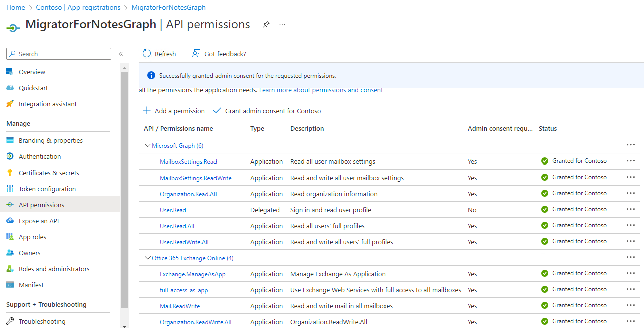Click the pin icon beside the page title

(x=266, y=24)
